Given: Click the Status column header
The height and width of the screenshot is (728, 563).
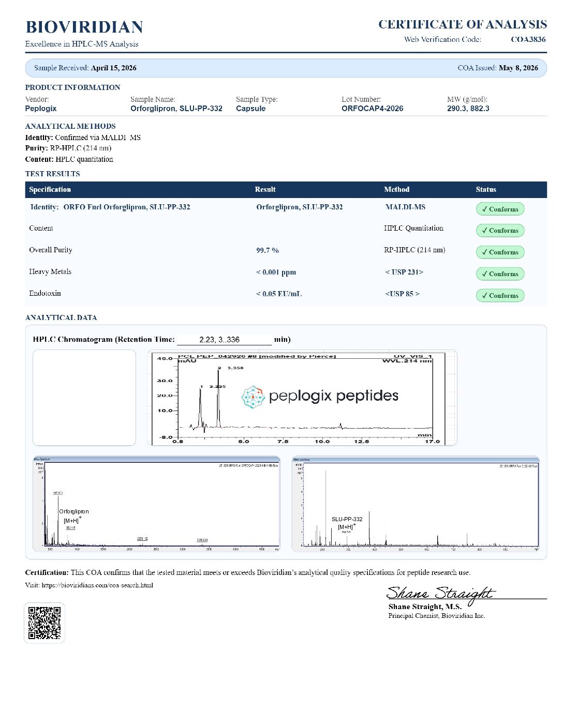Looking at the screenshot, I should coord(486,189).
